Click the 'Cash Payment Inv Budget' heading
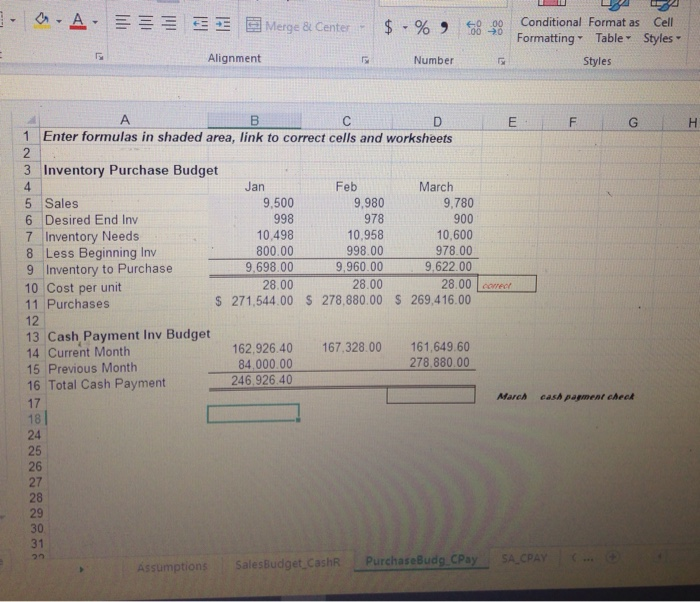This screenshot has height=602, width=700. pos(129,335)
